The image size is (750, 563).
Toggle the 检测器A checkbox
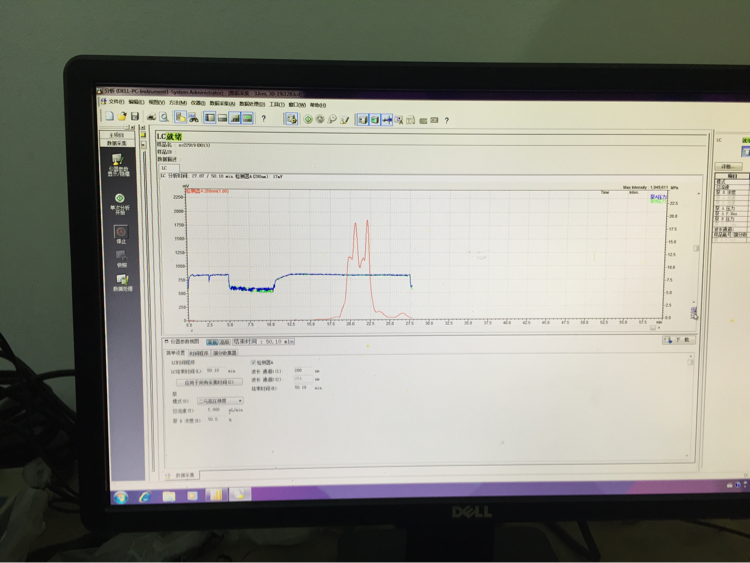coord(254,363)
